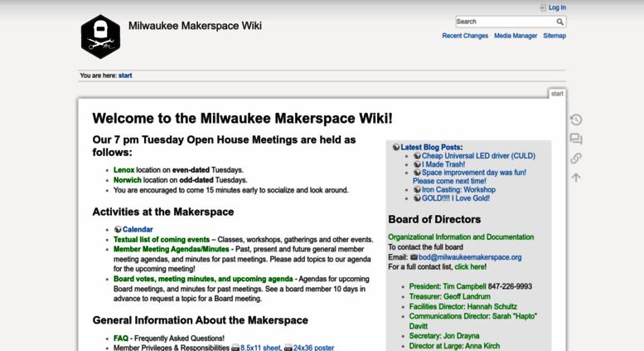
Task: Open Treasurer: Geoff Landrum link
Action: click(450, 297)
